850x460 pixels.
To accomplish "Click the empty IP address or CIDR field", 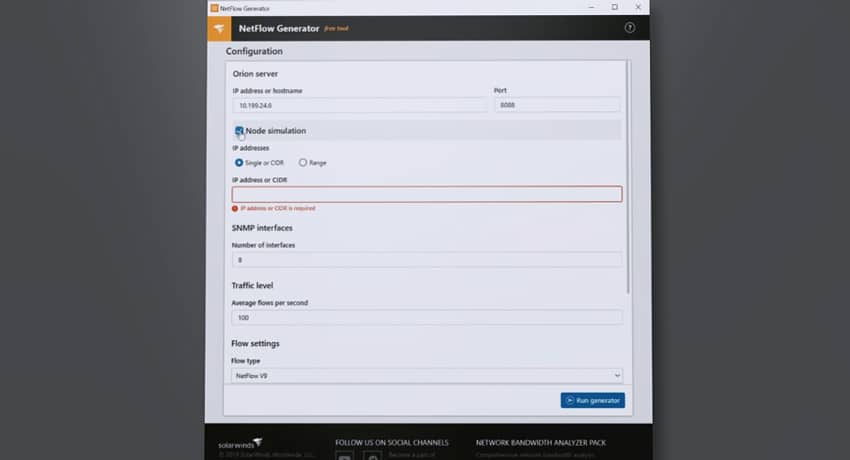I will pyautogui.click(x=427, y=195).
